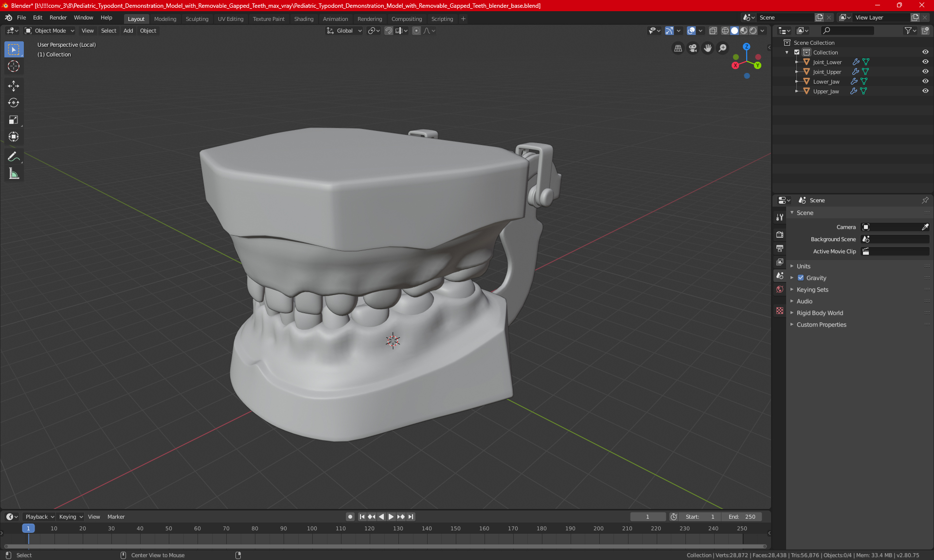
Task: Choose the Annotate pencil tool
Action: [x=14, y=157]
